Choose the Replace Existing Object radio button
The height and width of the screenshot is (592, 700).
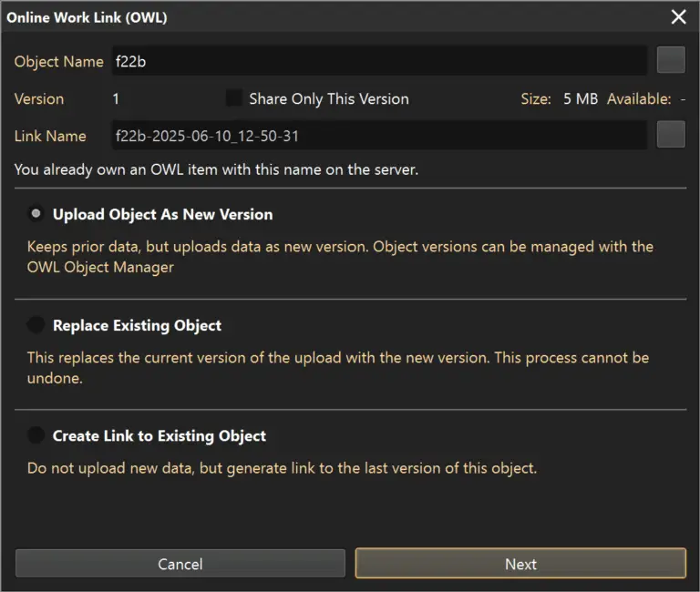pyautogui.click(x=36, y=325)
